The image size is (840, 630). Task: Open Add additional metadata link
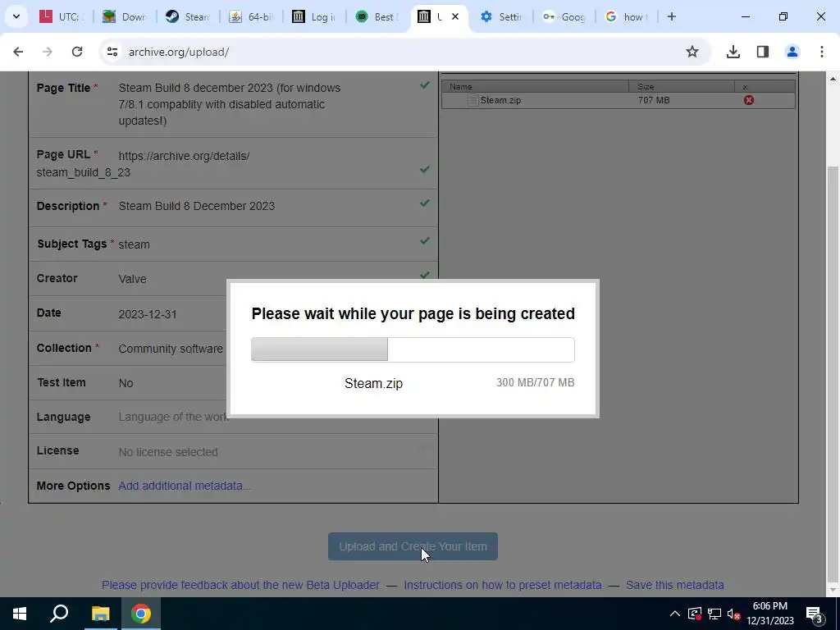click(x=185, y=486)
